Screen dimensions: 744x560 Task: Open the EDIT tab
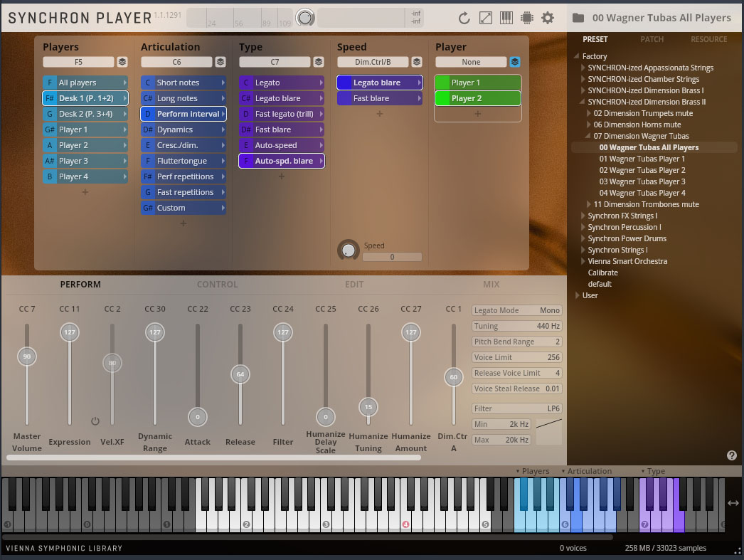point(354,285)
